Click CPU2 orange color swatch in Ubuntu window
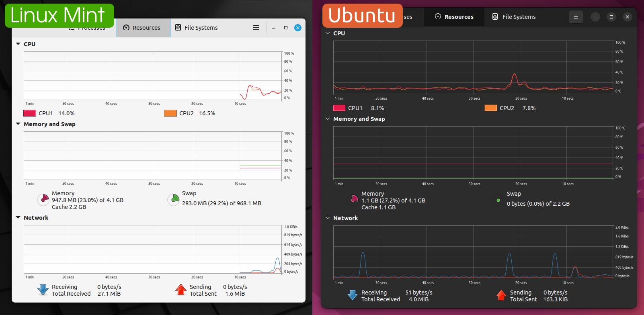This screenshot has height=315, width=644. coord(491,108)
